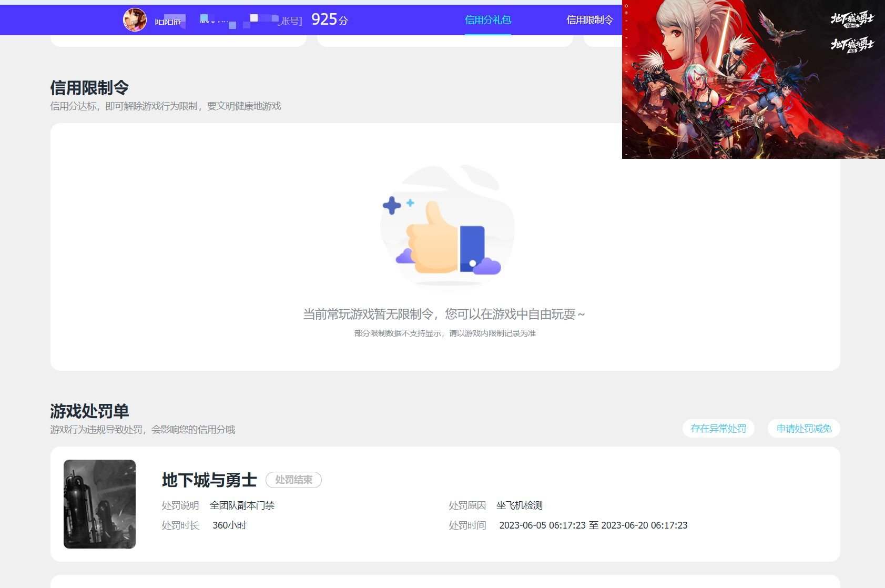Image resolution: width=885 pixels, height=588 pixels.
Task: Click the 信用限制令 section heading
Action: click(x=89, y=87)
